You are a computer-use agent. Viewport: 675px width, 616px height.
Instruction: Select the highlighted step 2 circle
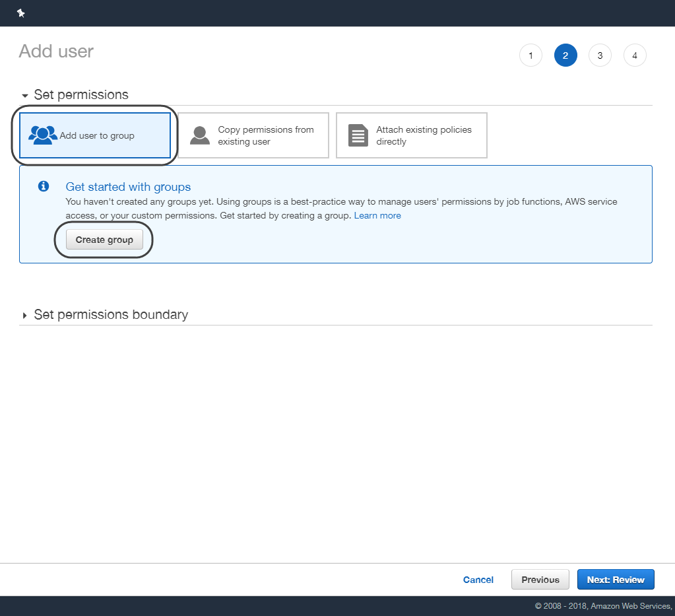[565, 55]
